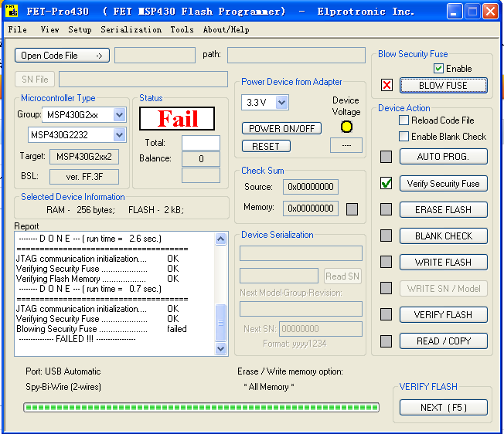Click the Target MSP430G2xx2 field
Image resolution: width=504 pixels, height=434 pixels.
84,157
